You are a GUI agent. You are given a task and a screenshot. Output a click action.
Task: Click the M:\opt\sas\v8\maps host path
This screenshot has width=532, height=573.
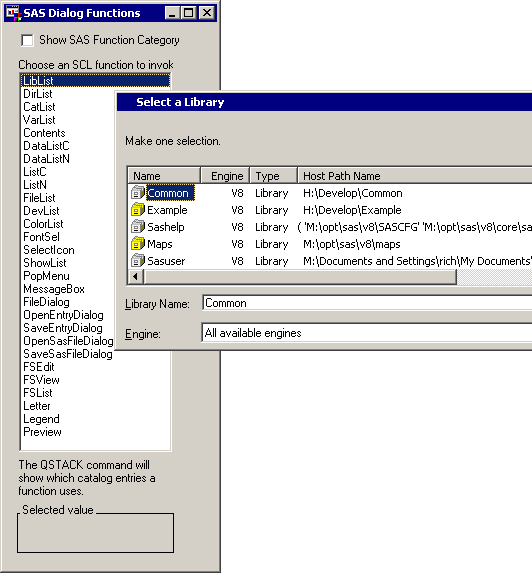coord(352,244)
